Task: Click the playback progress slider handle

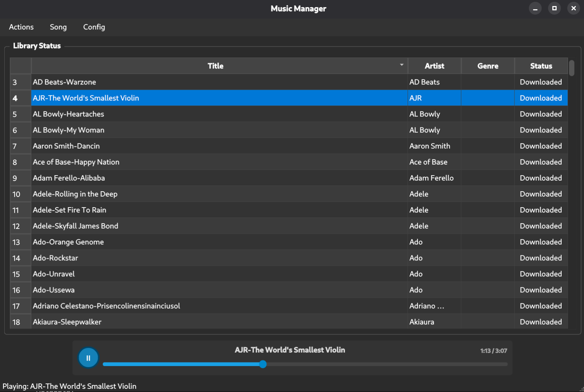Action: [263, 364]
